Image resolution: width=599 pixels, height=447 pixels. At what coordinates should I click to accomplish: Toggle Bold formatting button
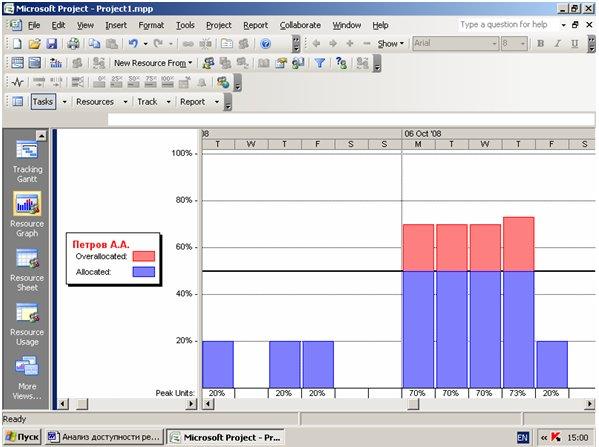click(x=540, y=44)
